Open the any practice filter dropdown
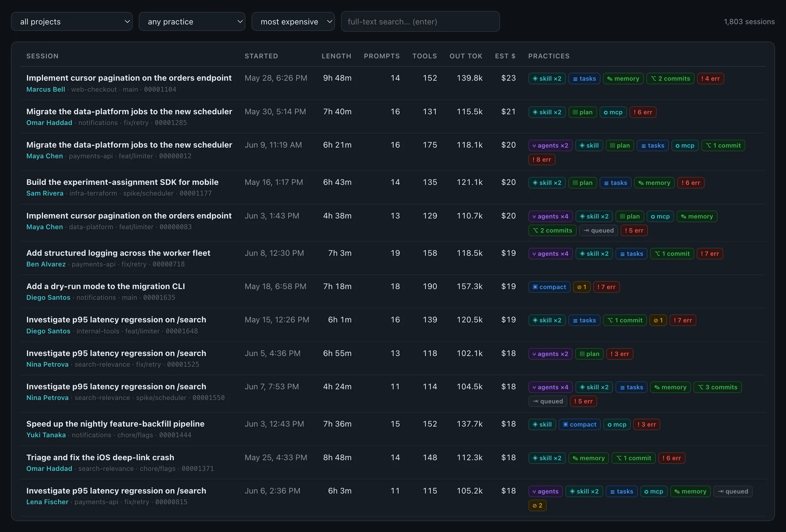Image resolution: width=786 pixels, height=532 pixels. coord(192,22)
